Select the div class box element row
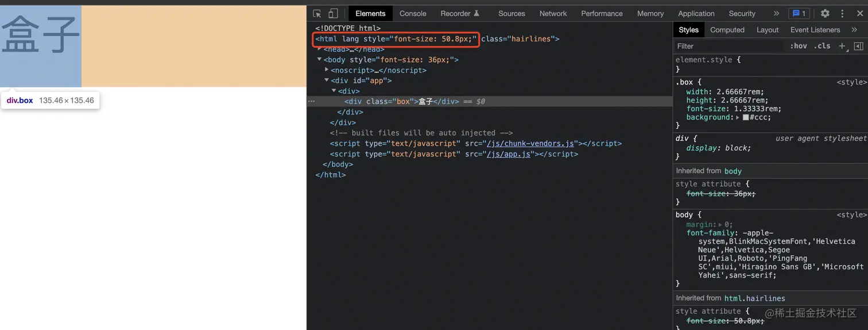Image resolution: width=868 pixels, height=330 pixels. point(490,101)
